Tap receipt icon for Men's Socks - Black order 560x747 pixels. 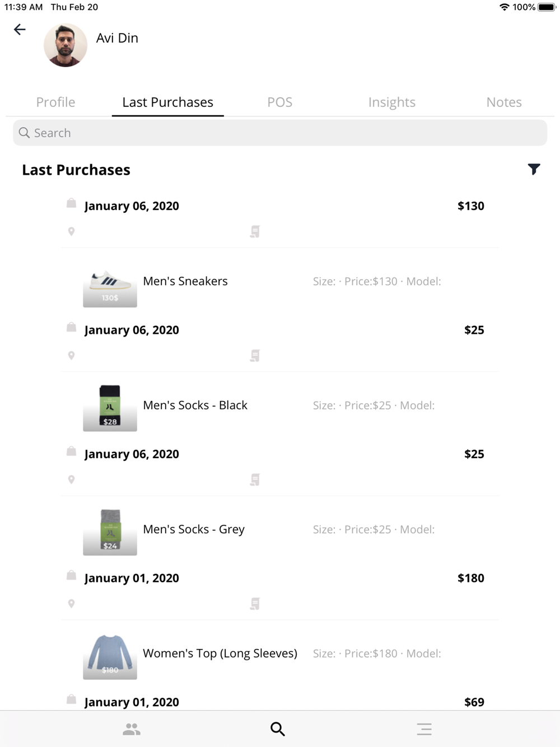(x=255, y=356)
